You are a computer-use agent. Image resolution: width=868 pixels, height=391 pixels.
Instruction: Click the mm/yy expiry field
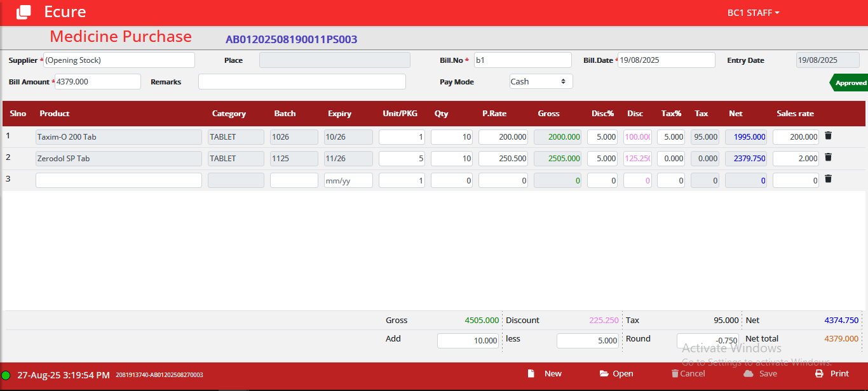[x=348, y=180]
